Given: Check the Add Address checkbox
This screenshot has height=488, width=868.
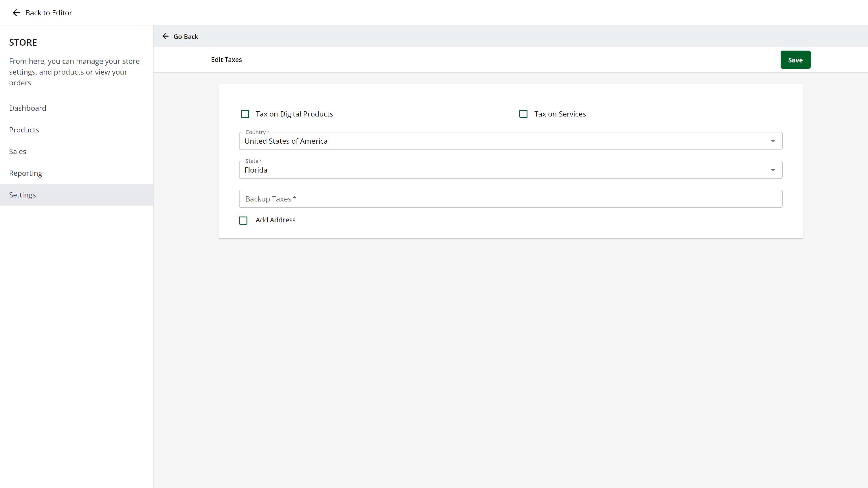Looking at the screenshot, I should (x=243, y=221).
